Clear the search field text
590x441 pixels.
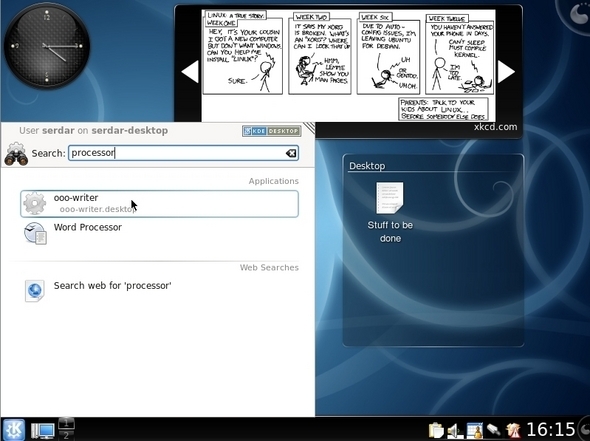click(x=290, y=153)
